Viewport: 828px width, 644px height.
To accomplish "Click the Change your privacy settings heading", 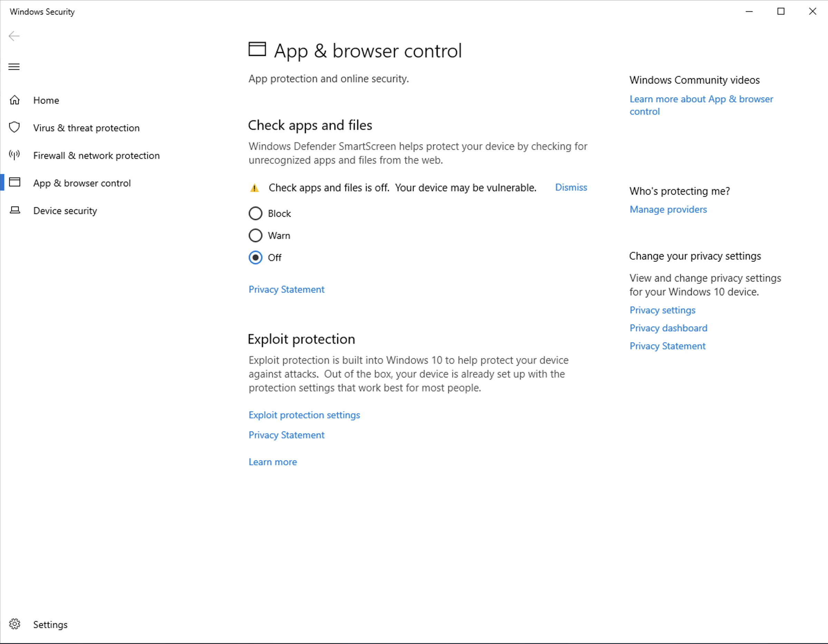I will (695, 256).
